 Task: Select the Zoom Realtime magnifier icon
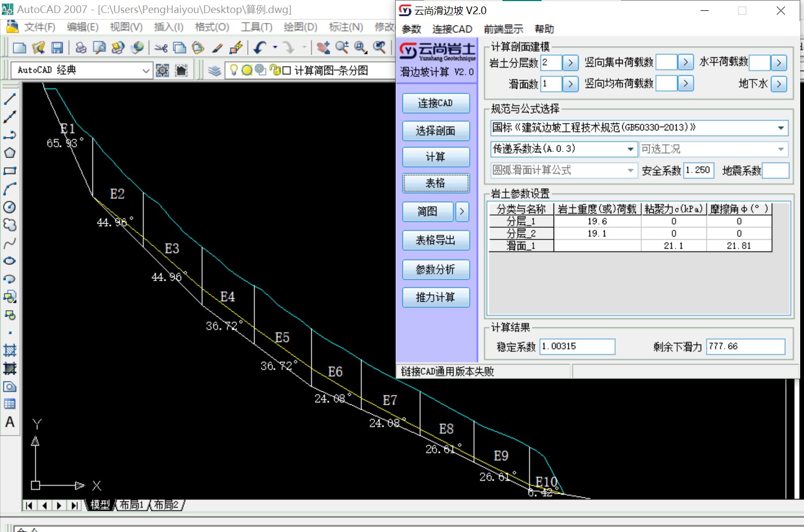pyautogui.click(x=342, y=48)
